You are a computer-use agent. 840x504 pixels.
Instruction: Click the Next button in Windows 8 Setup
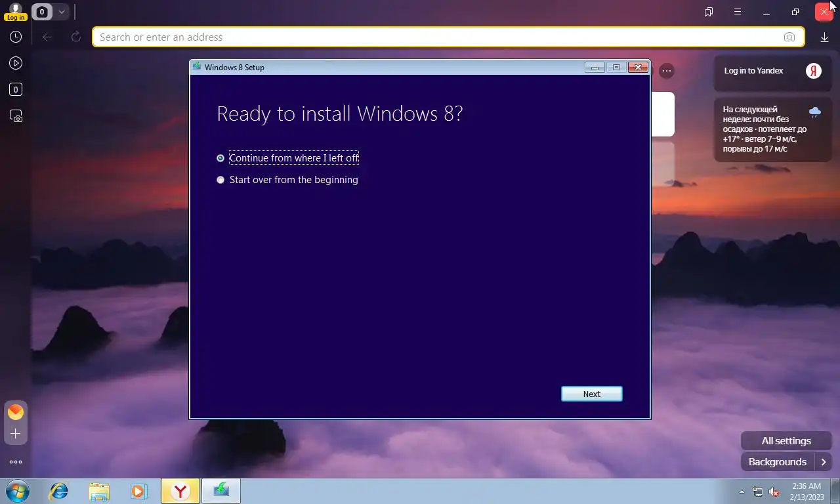point(591,394)
